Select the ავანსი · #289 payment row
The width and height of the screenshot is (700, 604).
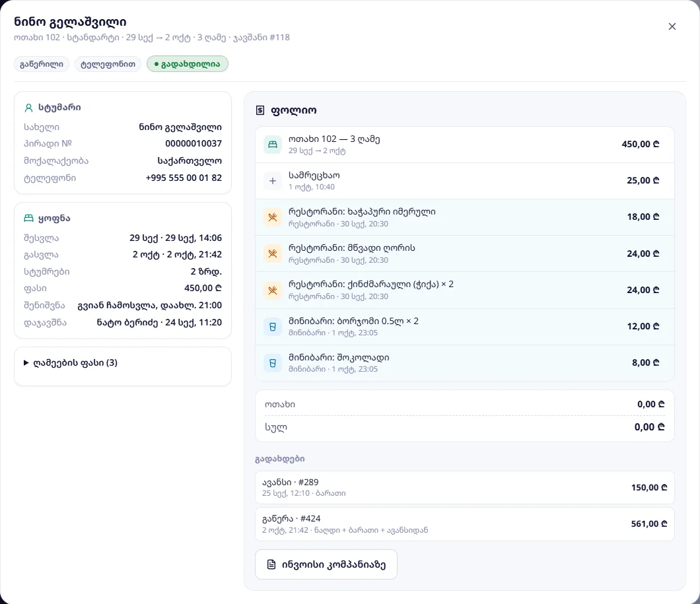coord(465,488)
